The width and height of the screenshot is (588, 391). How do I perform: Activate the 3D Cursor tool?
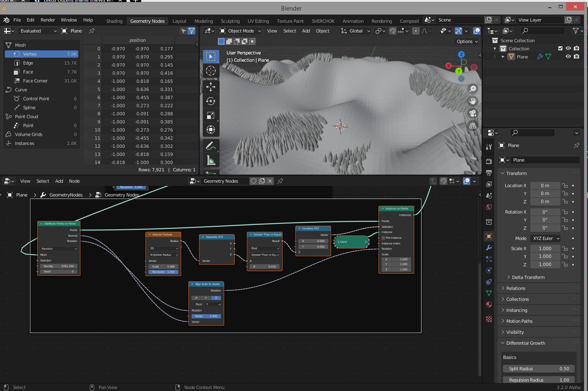click(x=211, y=71)
